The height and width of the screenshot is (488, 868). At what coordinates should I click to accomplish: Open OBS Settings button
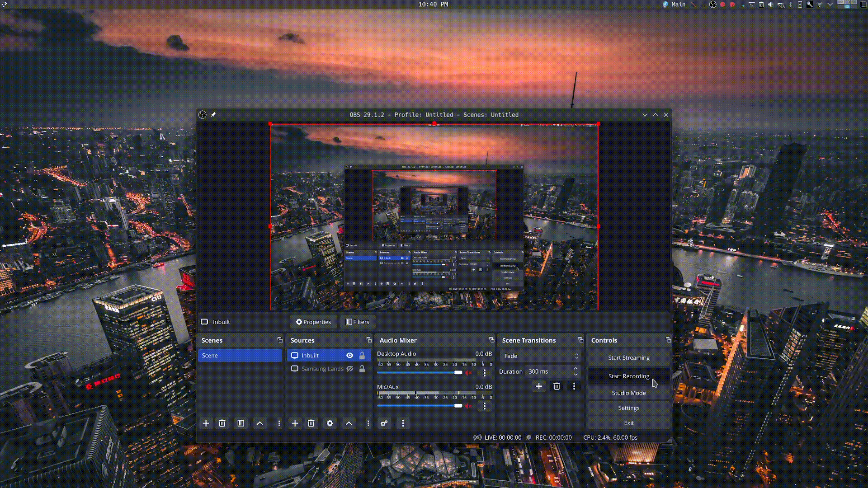pyautogui.click(x=628, y=408)
